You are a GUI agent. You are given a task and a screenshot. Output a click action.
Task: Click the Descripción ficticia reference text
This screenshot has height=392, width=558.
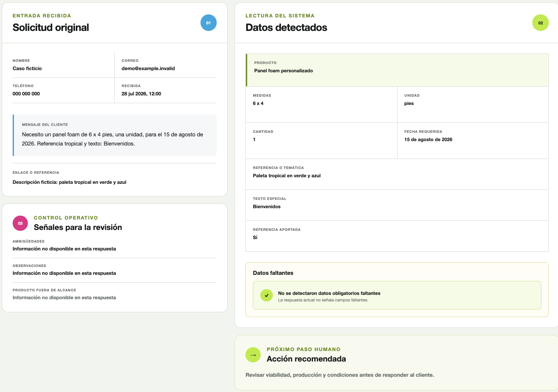69,182
